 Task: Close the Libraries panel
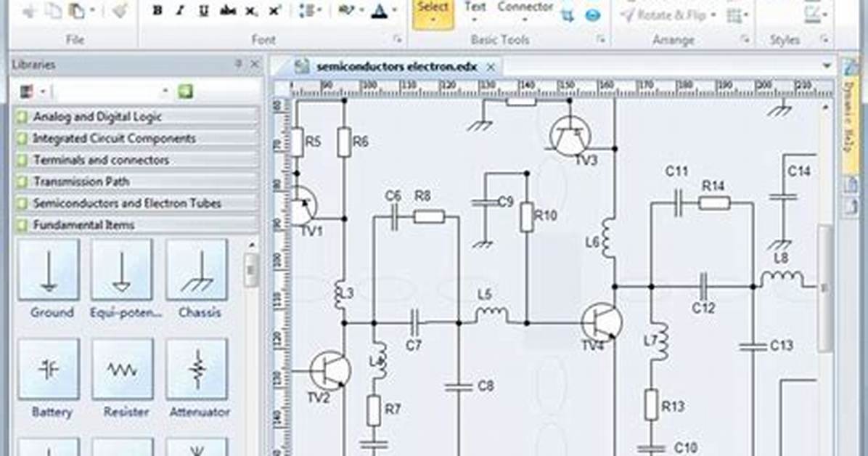(255, 65)
